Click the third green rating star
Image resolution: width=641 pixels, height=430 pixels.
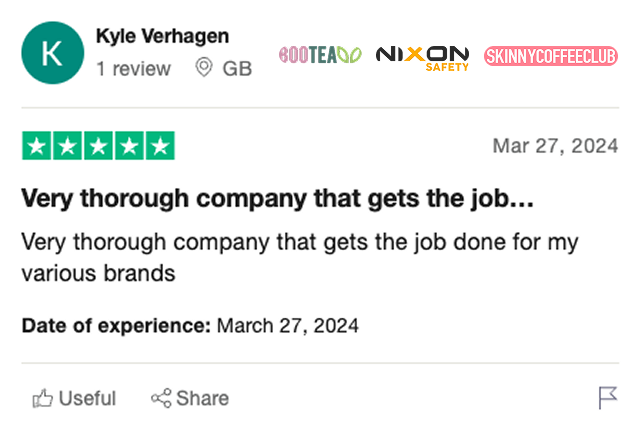coord(98,146)
